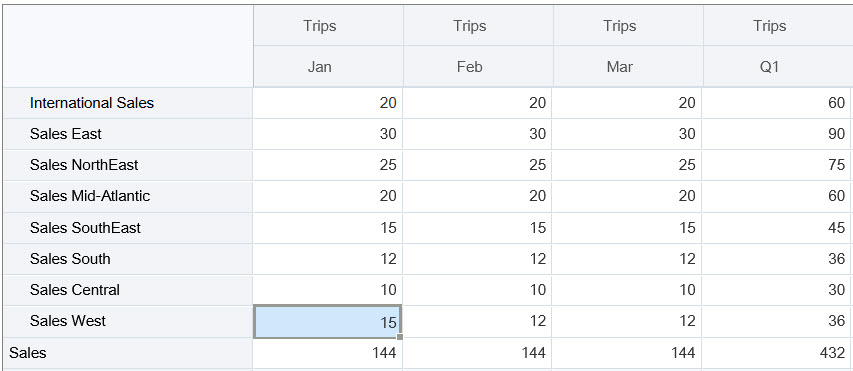Select the Feb column header
The width and height of the screenshot is (853, 371).
tap(478, 66)
